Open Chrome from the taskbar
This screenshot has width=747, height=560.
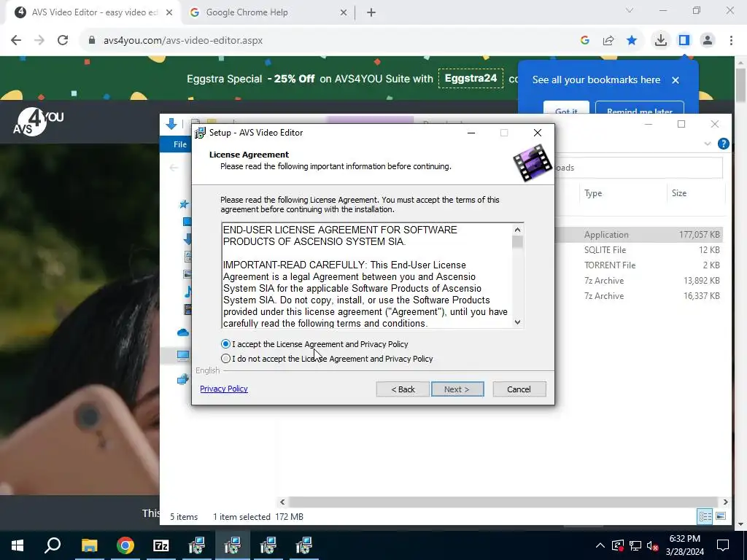pyautogui.click(x=125, y=545)
